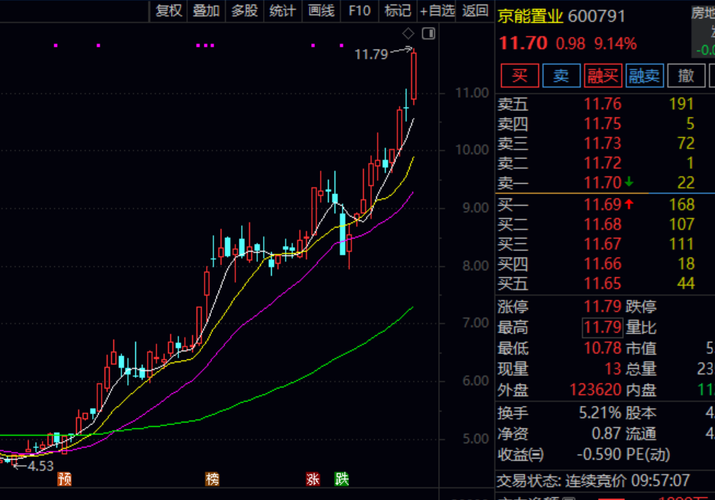Click 卖四 price 11.75
715x500 pixels.
click(603, 124)
